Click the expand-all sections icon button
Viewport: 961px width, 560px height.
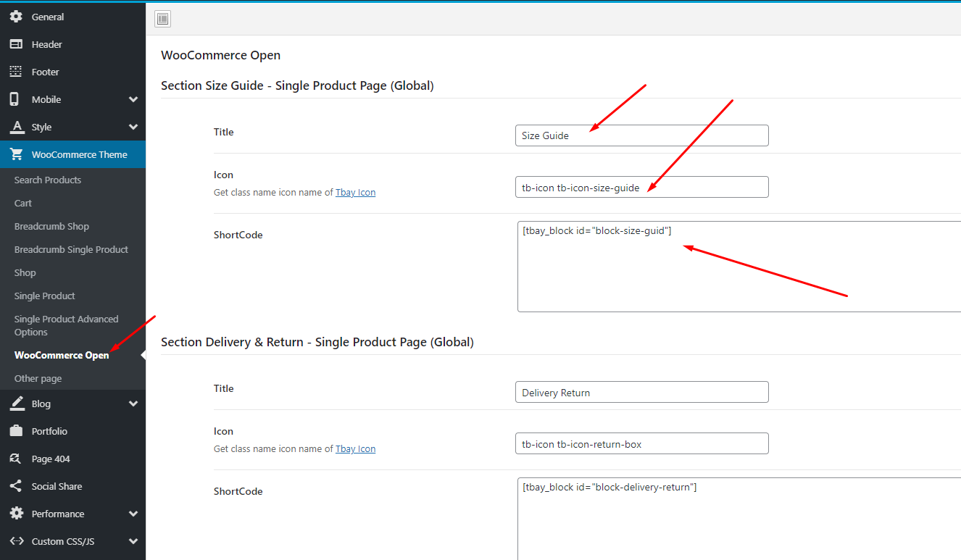pyautogui.click(x=162, y=19)
